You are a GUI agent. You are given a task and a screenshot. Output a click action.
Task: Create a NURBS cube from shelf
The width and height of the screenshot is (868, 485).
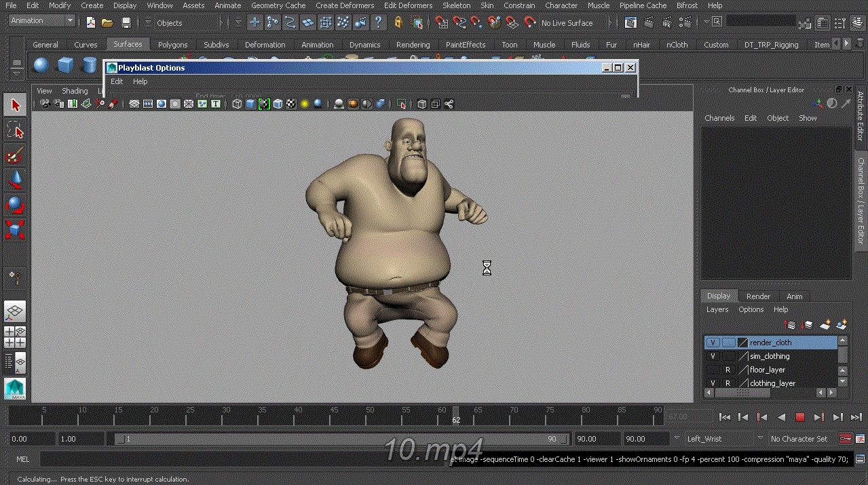click(65, 66)
